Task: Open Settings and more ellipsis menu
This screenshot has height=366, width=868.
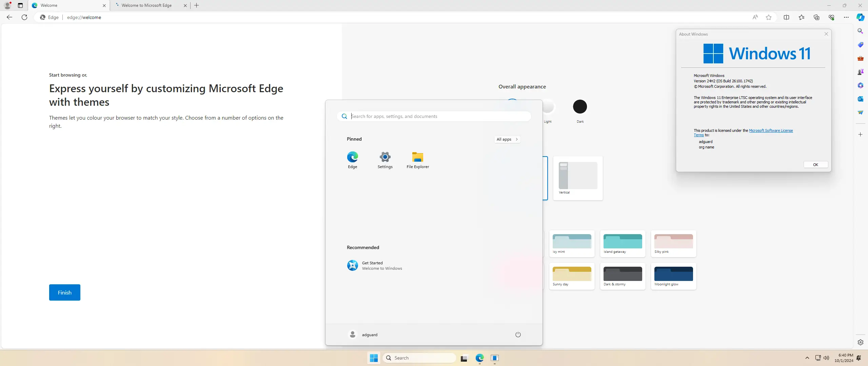Action: 846,17
